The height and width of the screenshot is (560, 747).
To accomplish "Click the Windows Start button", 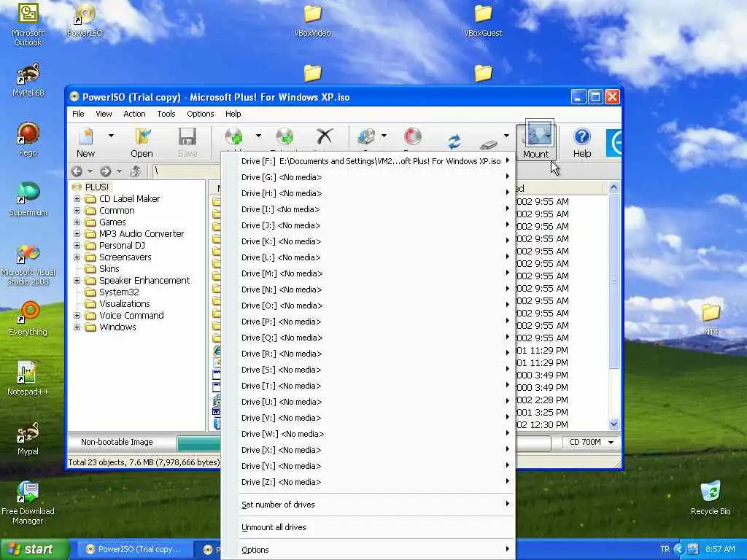I will pyautogui.click(x=34, y=550).
